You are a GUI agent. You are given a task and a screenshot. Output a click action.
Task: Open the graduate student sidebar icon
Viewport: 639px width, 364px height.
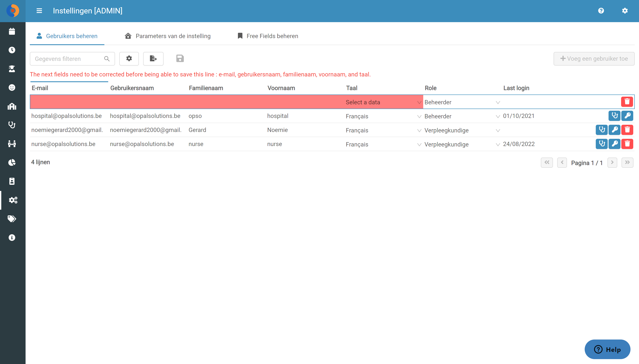tap(12, 69)
